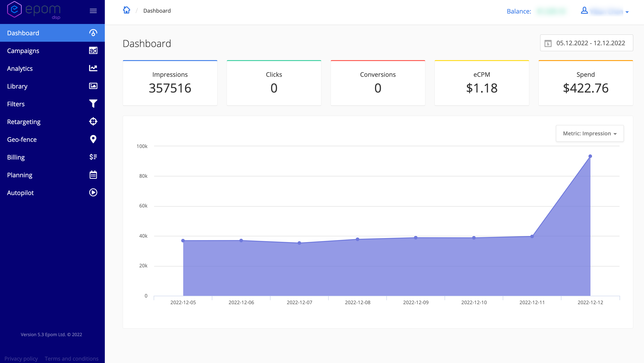Screen dimensions: 644x363
Task: Open the Privacy policy link
Action: point(21,359)
